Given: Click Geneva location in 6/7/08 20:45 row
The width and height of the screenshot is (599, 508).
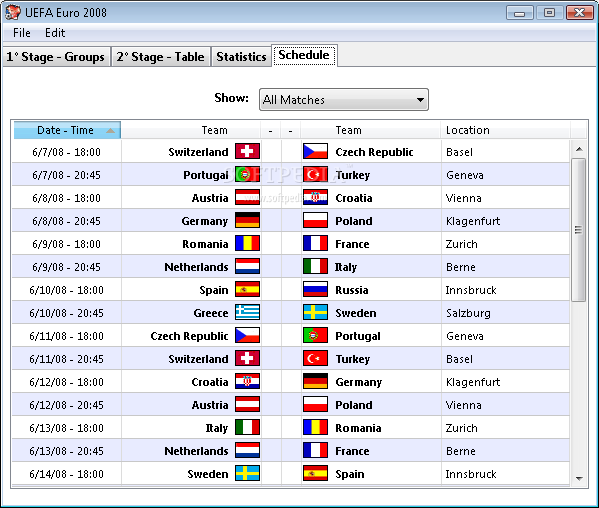Looking at the screenshot, I should pyautogui.click(x=465, y=175).
